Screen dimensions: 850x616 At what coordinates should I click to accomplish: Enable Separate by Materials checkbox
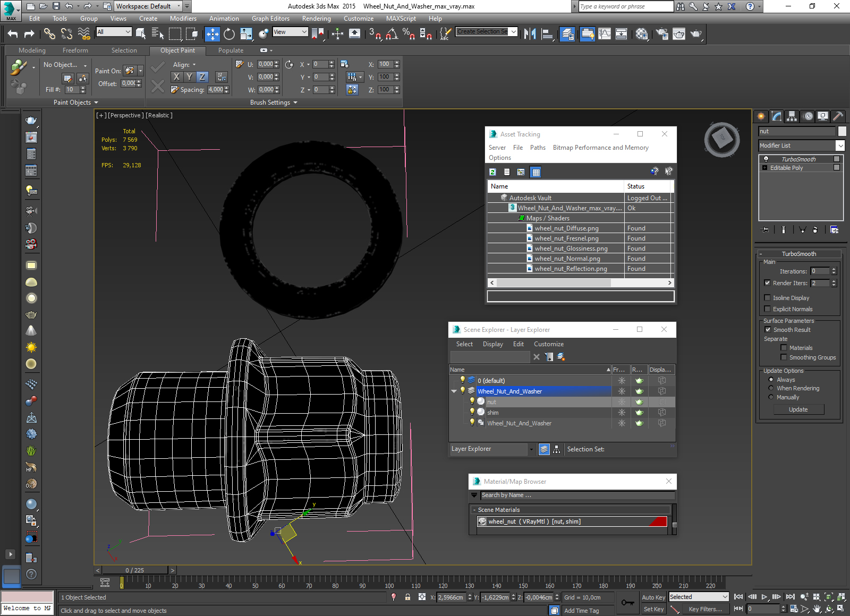pyautogui.click(x=784, y=348)
